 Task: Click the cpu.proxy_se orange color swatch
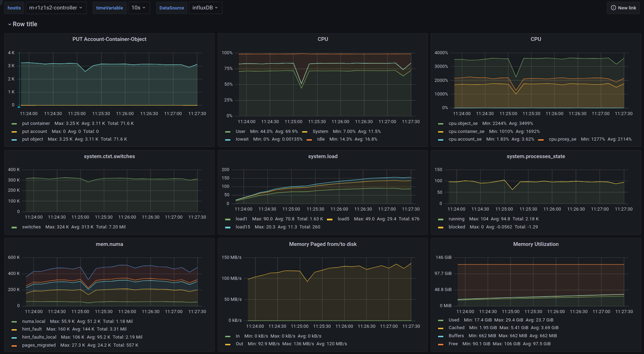pos(541,140)
